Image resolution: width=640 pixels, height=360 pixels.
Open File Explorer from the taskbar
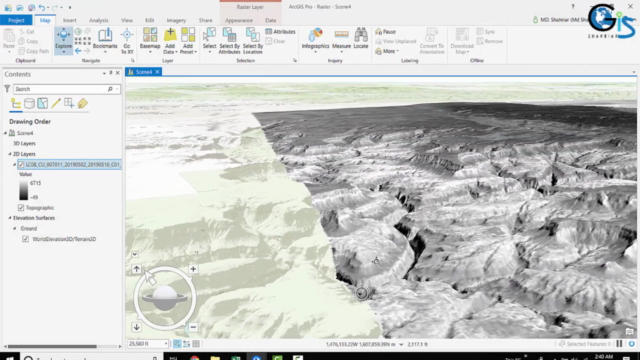tap(215, 358)
